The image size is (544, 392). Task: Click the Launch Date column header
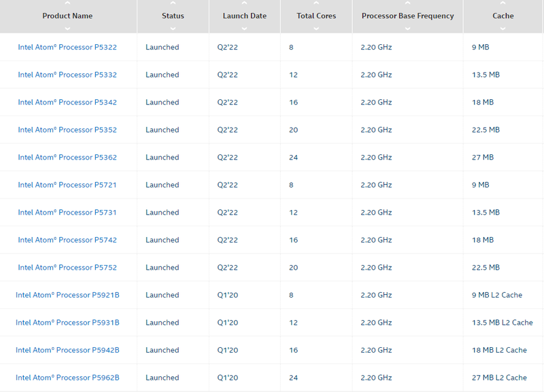tap(244, 16)
